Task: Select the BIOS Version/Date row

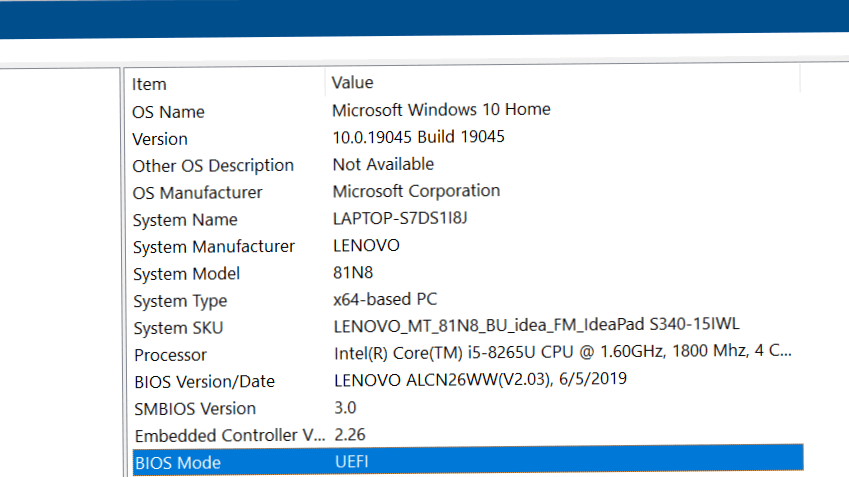Action: click(205, 382)
